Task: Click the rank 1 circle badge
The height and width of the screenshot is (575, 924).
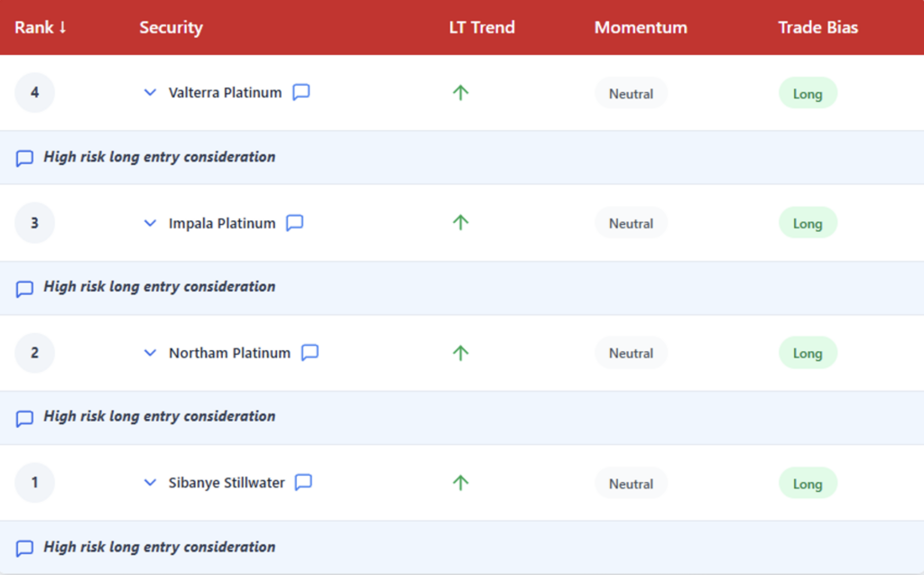Action: (x=35, y=483)
